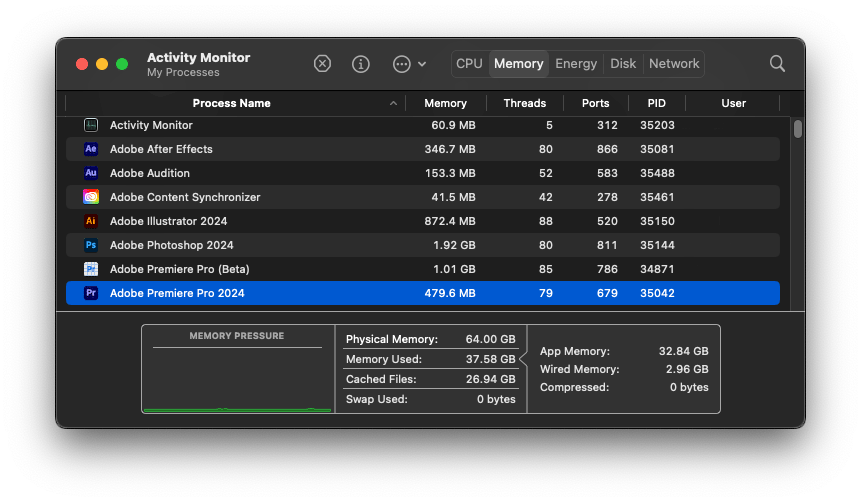
Task: Click the Swap Used 0 bytes row
Action: [430, 399]
